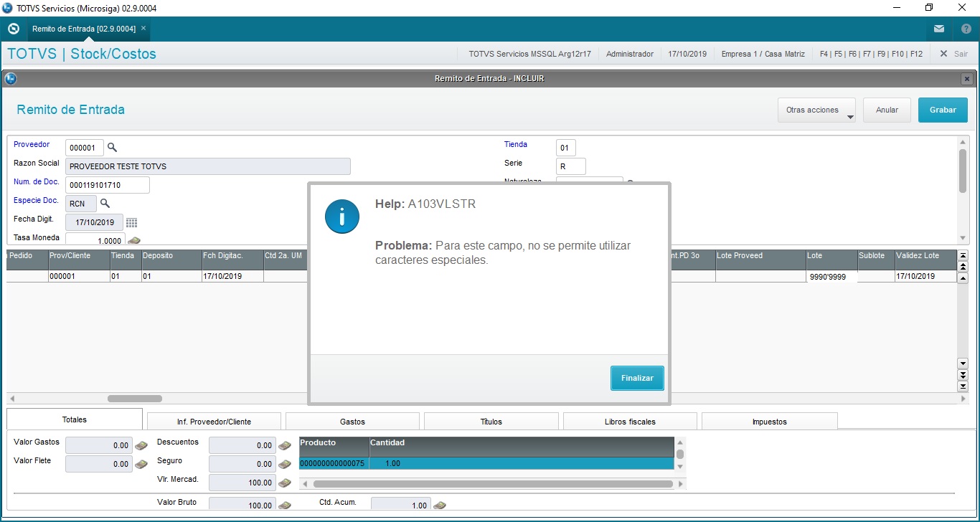Page up in the items grid
The image size is (980, 522).
(x=963, y=267)
